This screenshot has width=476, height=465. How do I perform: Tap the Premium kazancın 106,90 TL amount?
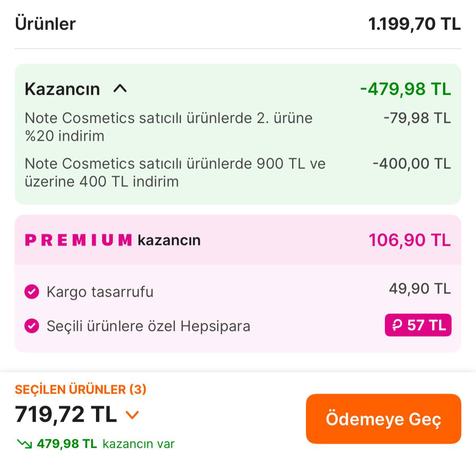[x=409, y=240]
